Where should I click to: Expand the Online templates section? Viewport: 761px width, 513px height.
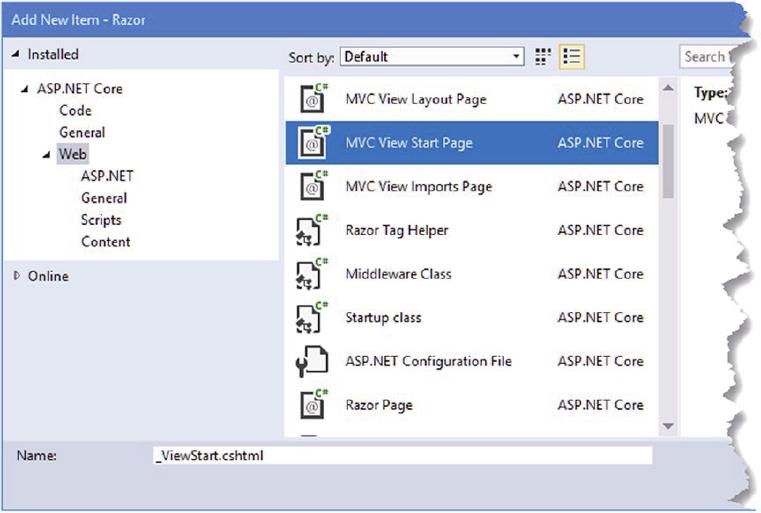tap(17, 276)
